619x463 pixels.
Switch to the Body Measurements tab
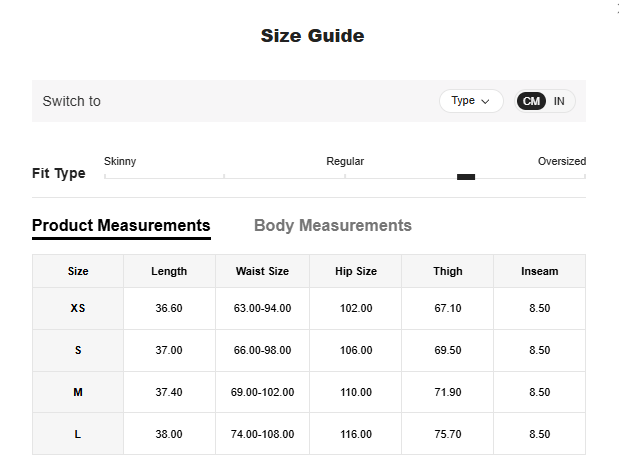click(332, 226)
